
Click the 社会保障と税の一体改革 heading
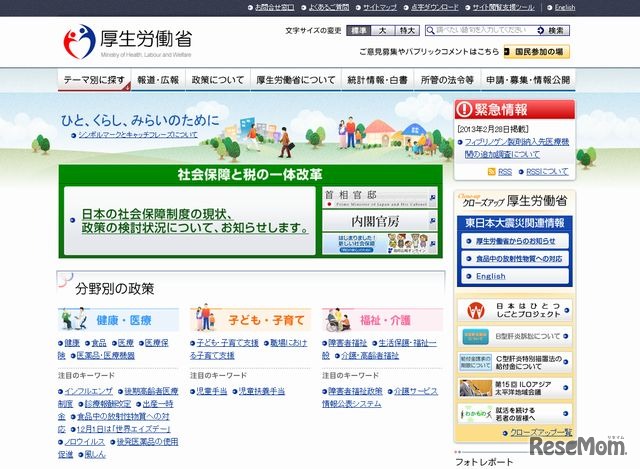250,175
